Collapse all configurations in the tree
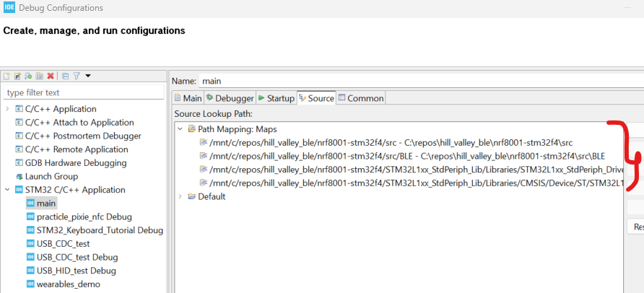The height and width of the screenshot is (293, 644). point(65,76)
